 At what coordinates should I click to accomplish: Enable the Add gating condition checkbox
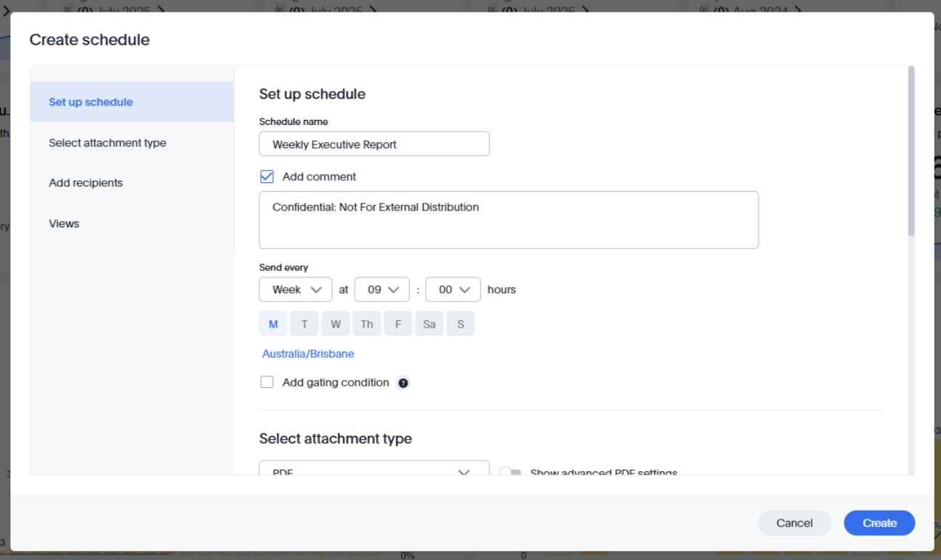pyautogui.click(x=267, y=383)
